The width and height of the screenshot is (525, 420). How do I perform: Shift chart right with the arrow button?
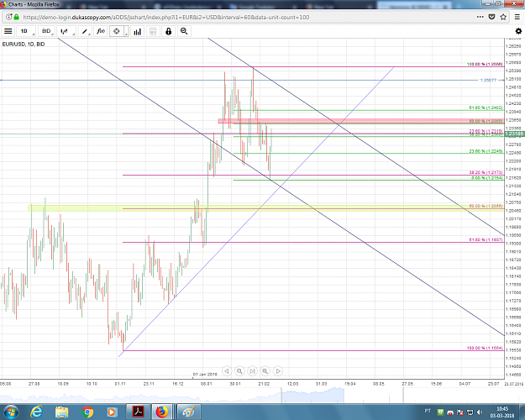coord(278,371)
